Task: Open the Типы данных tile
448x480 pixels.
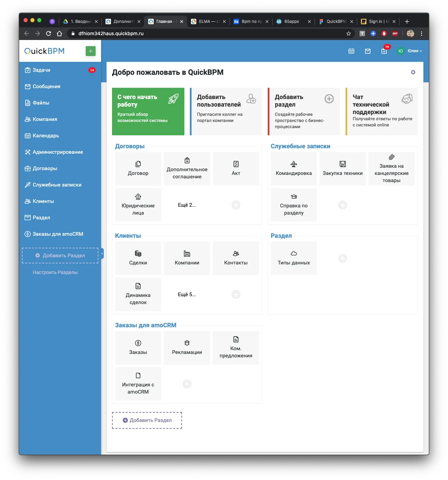Action: click(x=294, y=258)
